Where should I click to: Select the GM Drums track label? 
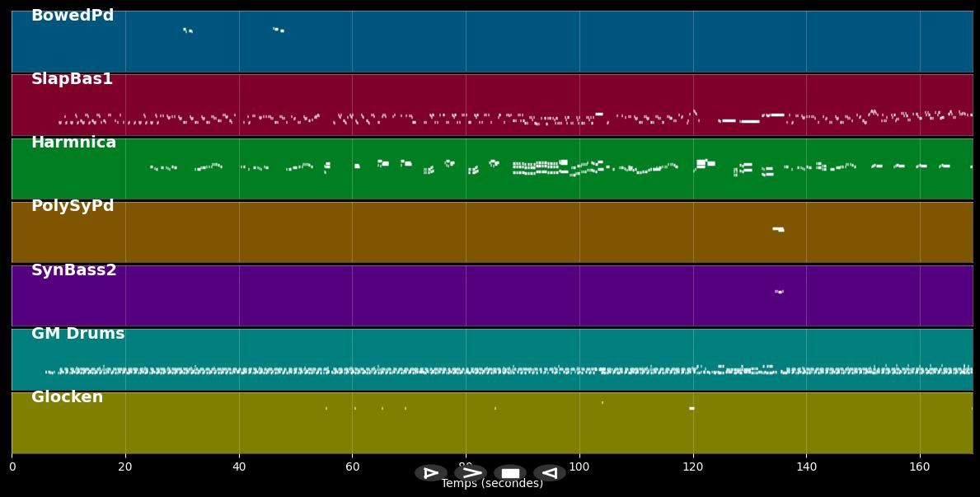pos(77,334)
